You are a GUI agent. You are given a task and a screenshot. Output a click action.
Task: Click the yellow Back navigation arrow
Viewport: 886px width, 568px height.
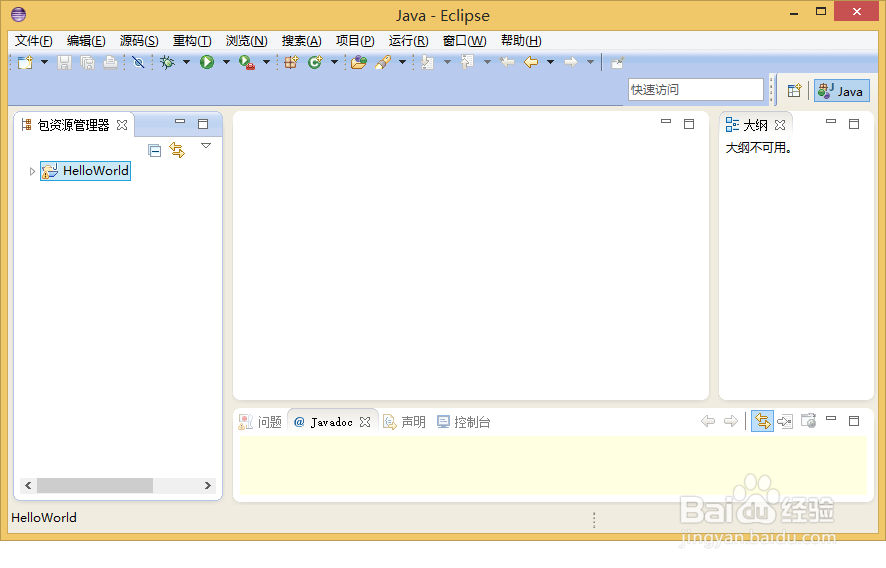(x=531, y=62)
